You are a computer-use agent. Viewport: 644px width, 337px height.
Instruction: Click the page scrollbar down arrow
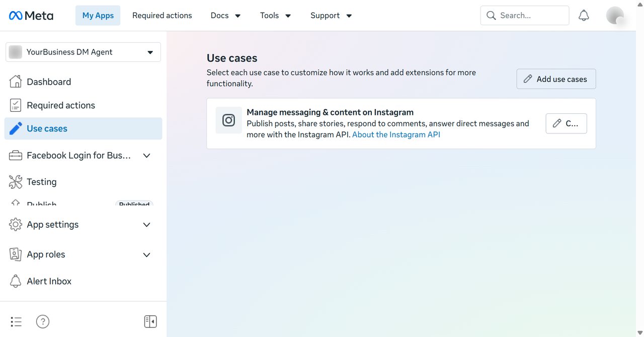click(x=640, y=332)
